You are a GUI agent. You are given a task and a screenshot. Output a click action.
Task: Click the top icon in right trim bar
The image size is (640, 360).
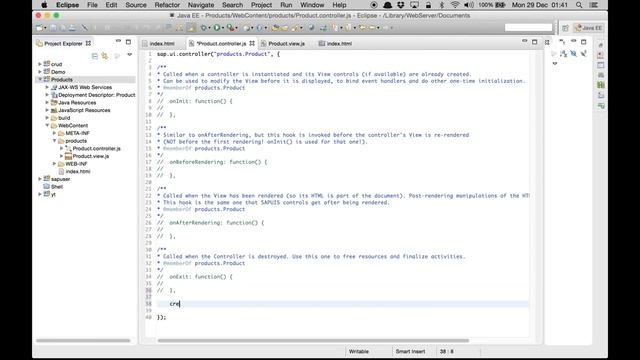(600, 45)
